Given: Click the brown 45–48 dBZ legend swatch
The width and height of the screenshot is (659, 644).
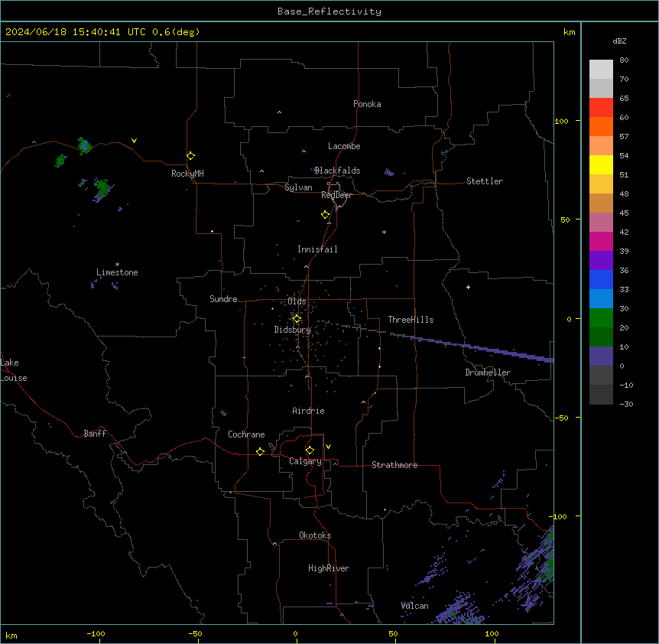Looking at the screenshot, I should coord(601,203).
